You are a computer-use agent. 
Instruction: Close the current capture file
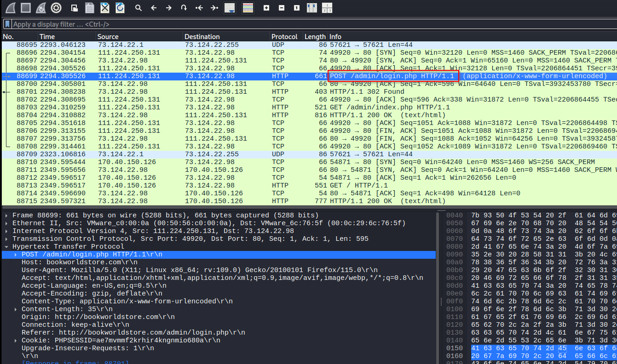105,8
